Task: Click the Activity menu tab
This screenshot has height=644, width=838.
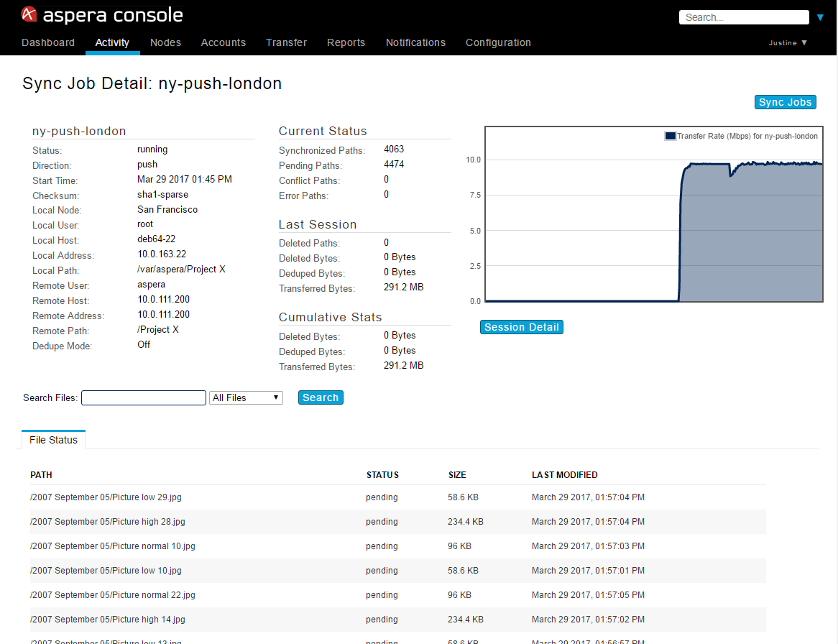Action: (x=112, y=42)
